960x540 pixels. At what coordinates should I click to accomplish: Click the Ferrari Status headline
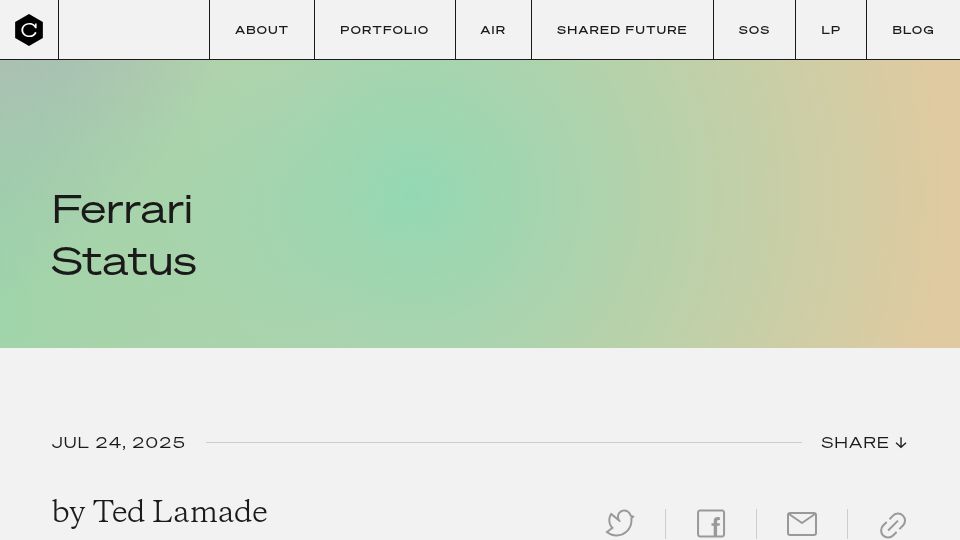pyautogui.click(x=124, y=235)
